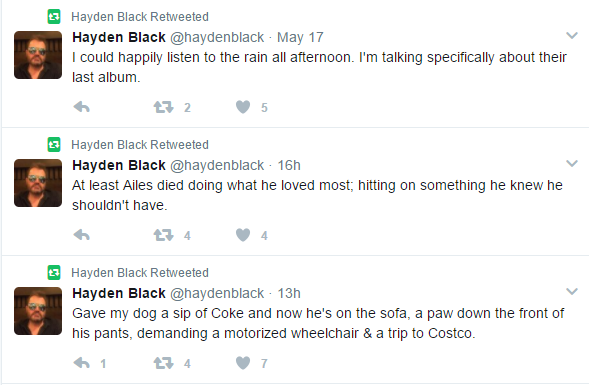This screenshot has width=589, height=385.
Task: Open avatar on the rain album tweet
Action: (38, 55)
